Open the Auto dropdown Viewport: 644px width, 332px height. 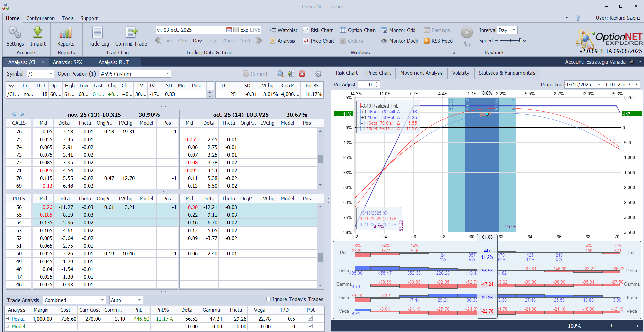(139, 300)
